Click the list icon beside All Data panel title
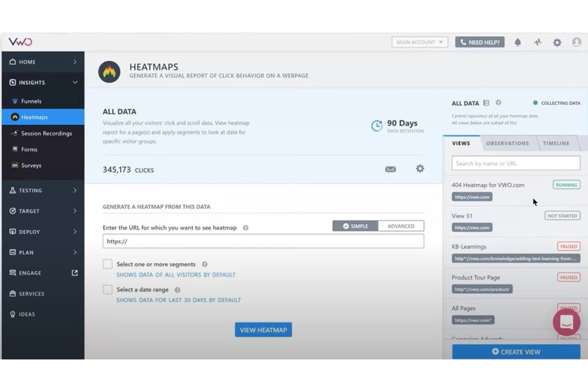 pyautogui.click(x=486, y=103)
